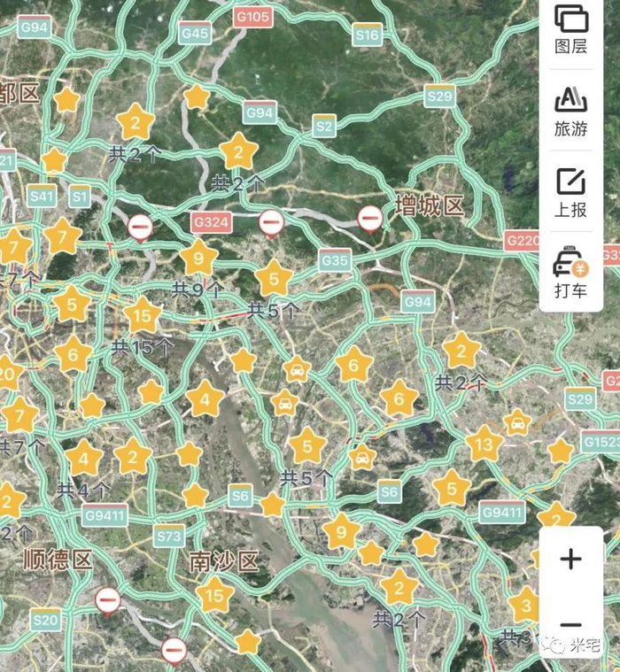Tap the G324 highway shield

212,222
